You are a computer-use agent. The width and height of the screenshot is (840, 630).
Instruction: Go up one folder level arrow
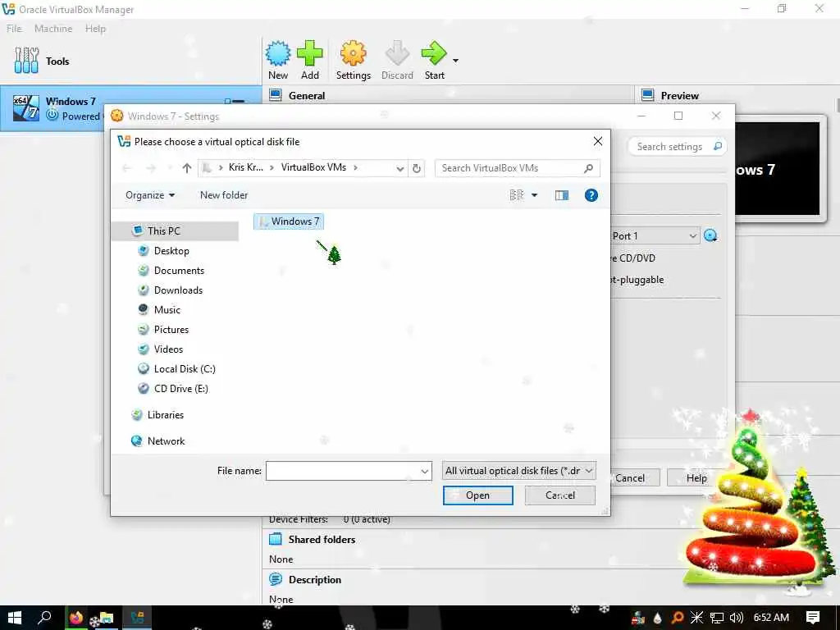pos(186,168)
